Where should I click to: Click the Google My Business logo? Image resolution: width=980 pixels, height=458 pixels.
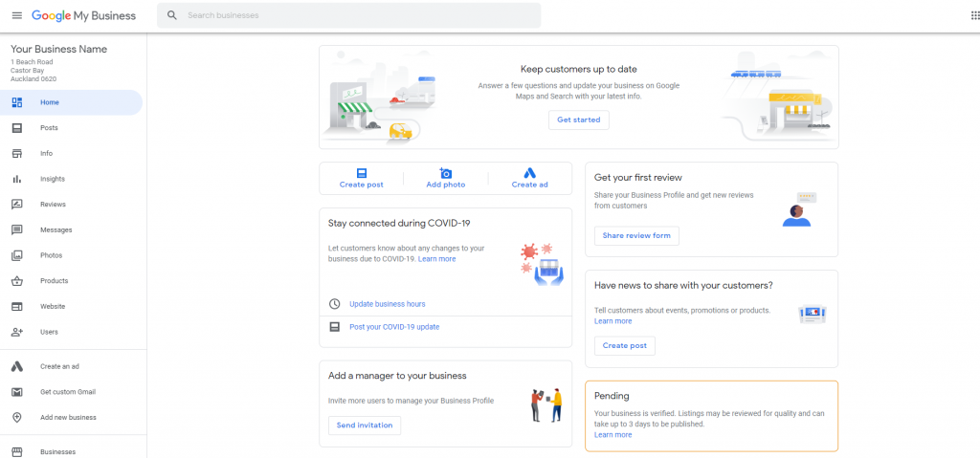point(84,15)
